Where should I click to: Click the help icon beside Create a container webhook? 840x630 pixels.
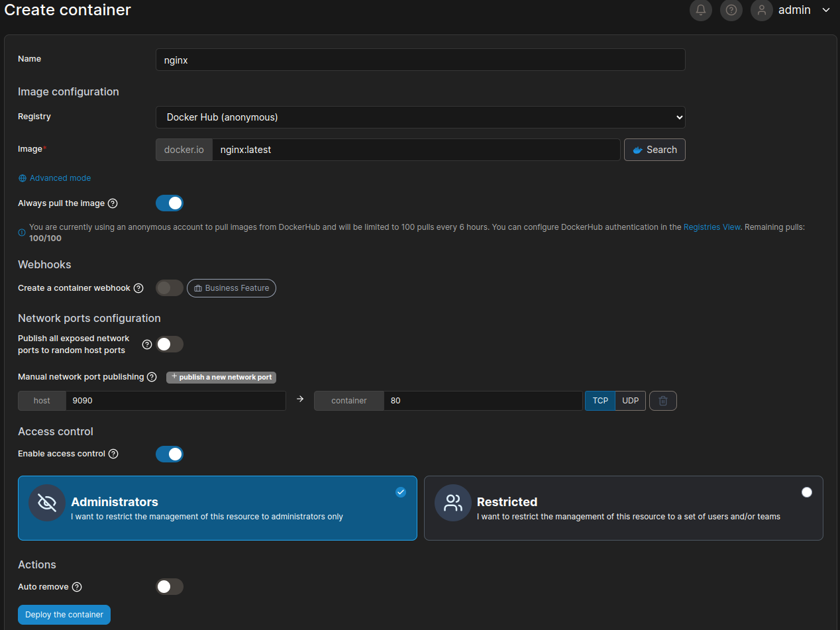[138, 288]
